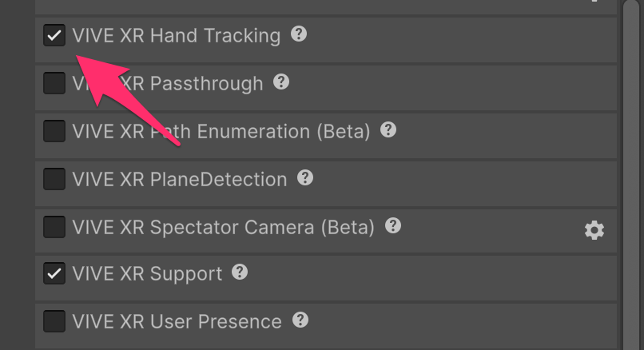Tick the Path Enumeration (Beta) checkbox

(x=54, y=131)
